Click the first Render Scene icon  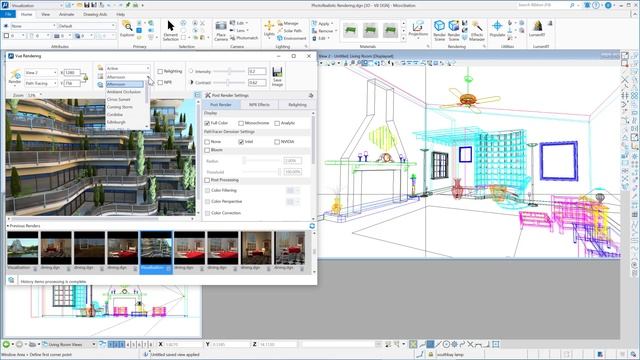pyautogui.click(x=440, y=30)
